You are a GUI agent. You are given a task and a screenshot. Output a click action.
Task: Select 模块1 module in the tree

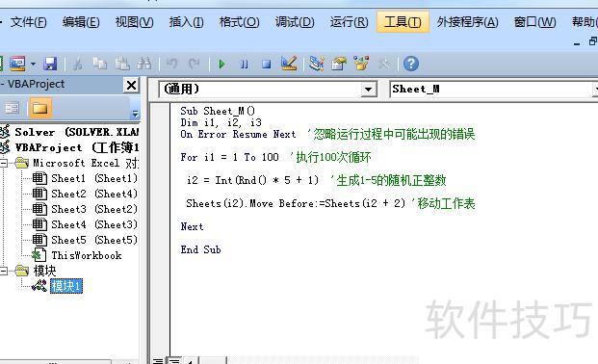point(66,286)
